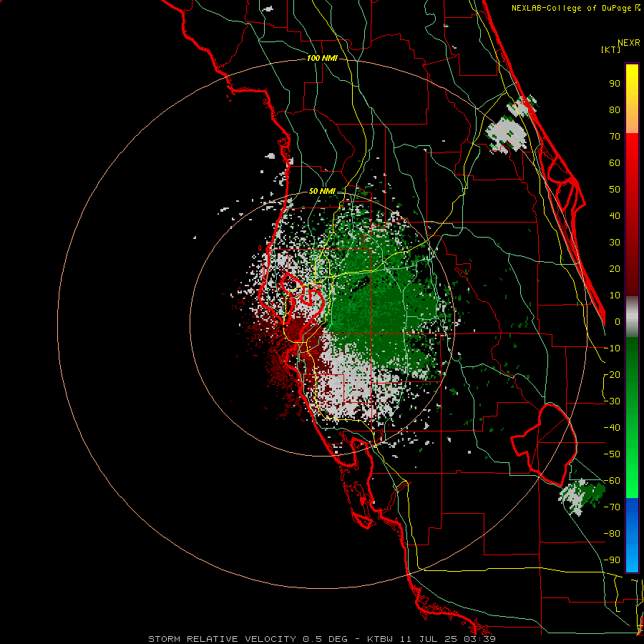Click the positive 40 value on velocity scale
The image size is (644, 644).
615,216
